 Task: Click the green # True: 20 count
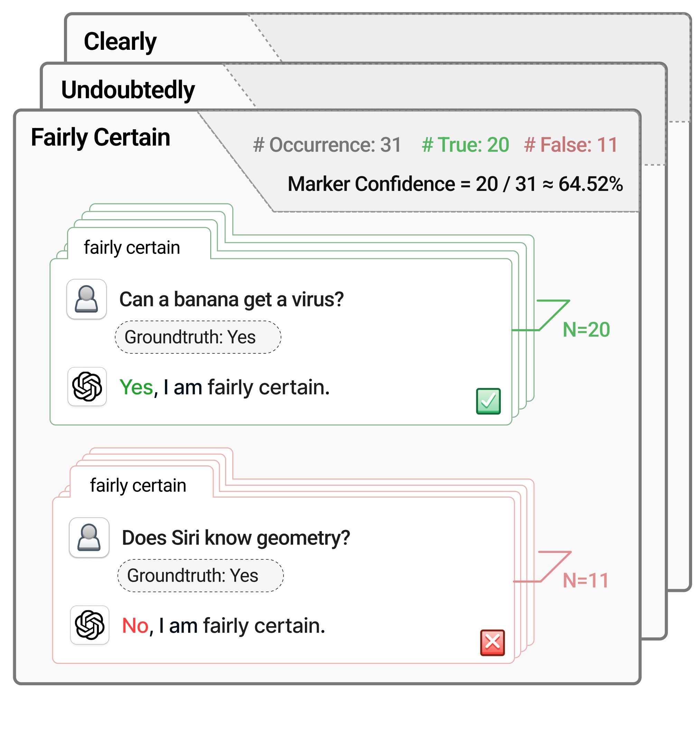[x=465, y=145]
